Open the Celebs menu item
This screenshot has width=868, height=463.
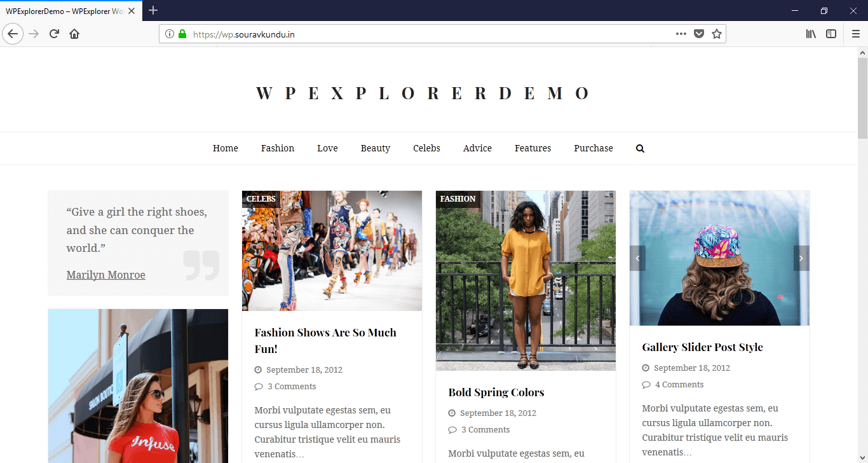[x=426, y=148]
